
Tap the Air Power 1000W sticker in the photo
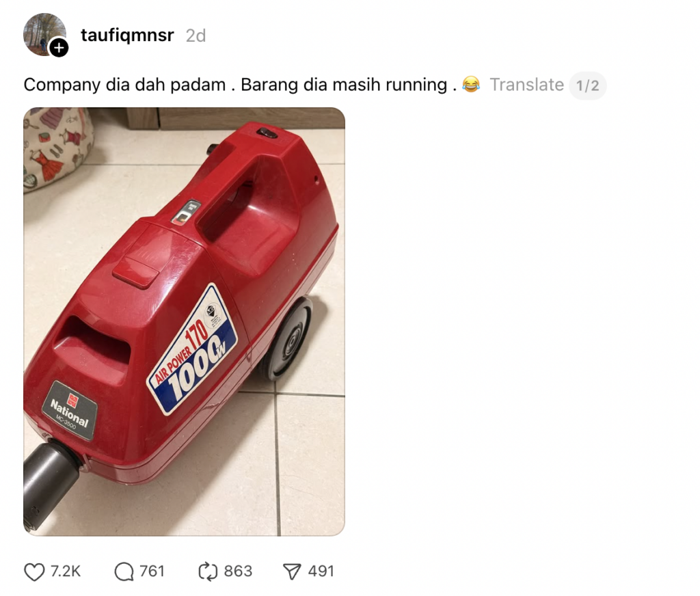[192, 349]
